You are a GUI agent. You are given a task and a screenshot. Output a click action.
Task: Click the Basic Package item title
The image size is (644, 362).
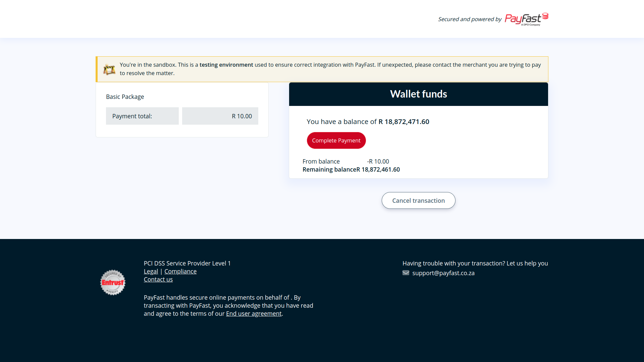tap(125, 97)
